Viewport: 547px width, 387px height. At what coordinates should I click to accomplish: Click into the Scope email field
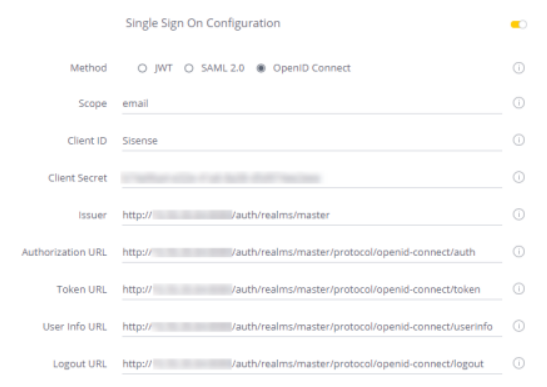[312, 104]
